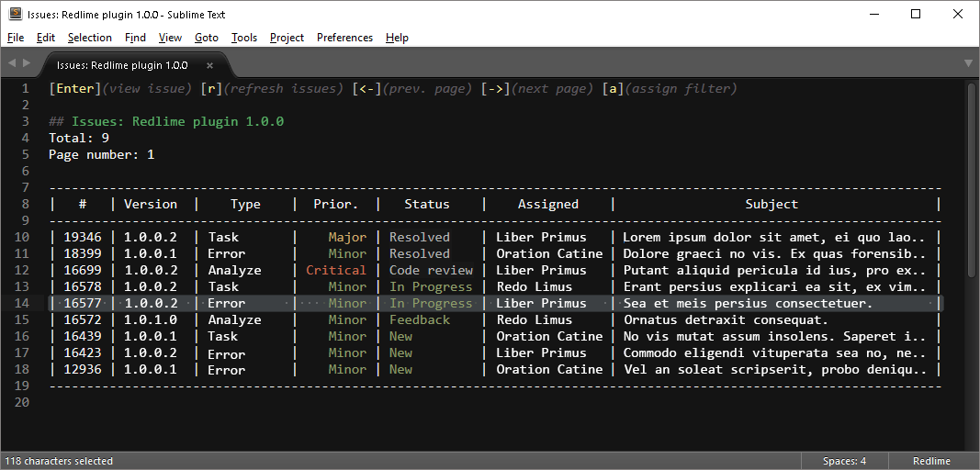Image resolution: width=980 pixels, height=470 pixels.
Task: Open the Help menu
Action: pos(397,38)
